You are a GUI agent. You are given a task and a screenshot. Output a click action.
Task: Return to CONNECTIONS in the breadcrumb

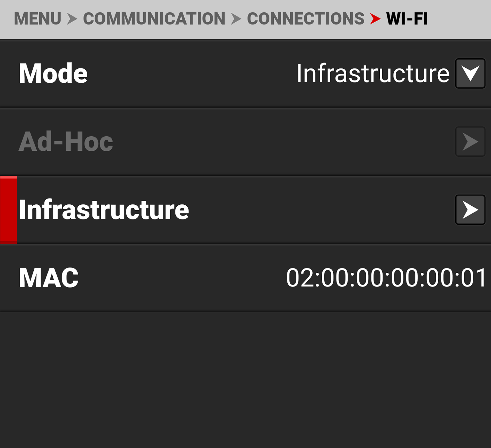click(x=305, y=19)
